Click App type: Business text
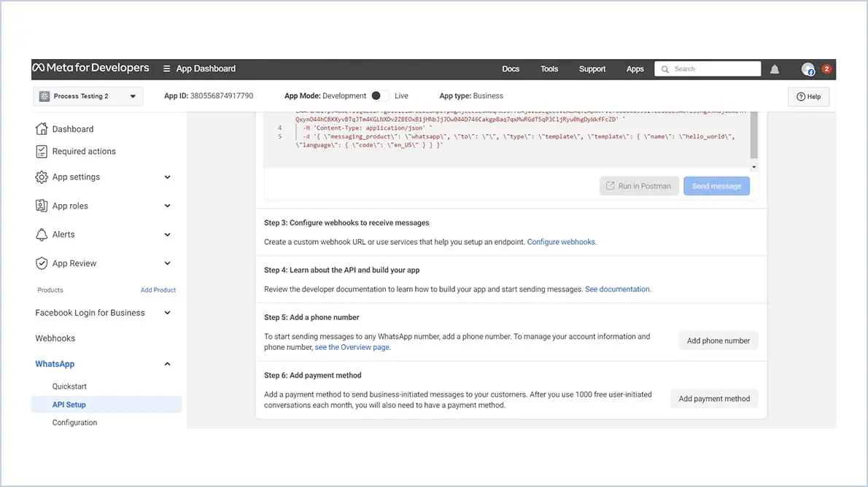Viewport: 868px width, 487px height. (x=471, y=96)
